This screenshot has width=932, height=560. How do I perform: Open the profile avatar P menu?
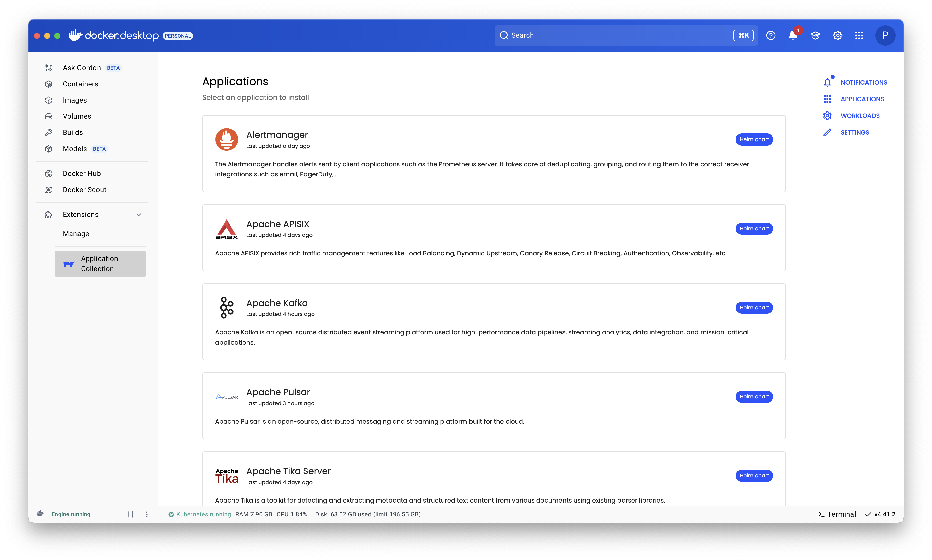tap(885, 35)
